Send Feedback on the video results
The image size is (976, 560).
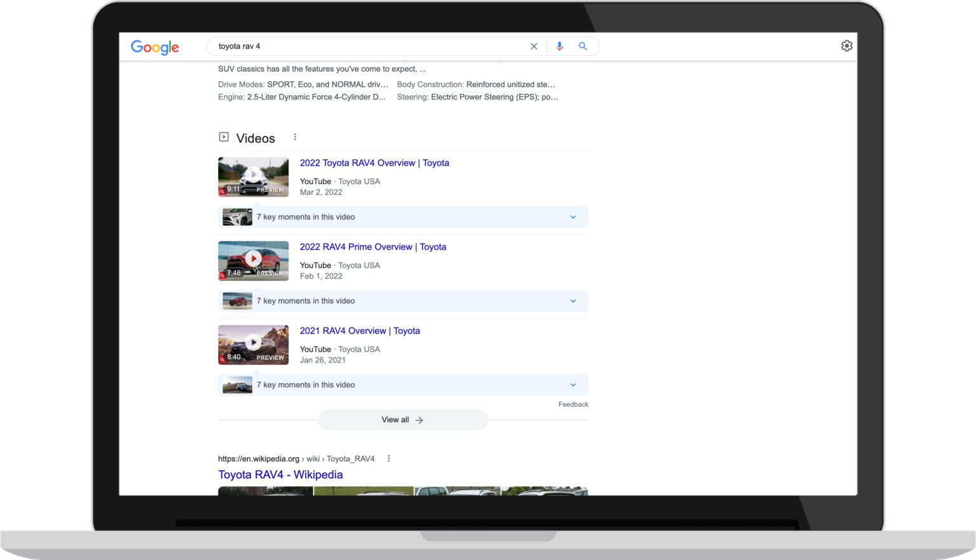573,404
